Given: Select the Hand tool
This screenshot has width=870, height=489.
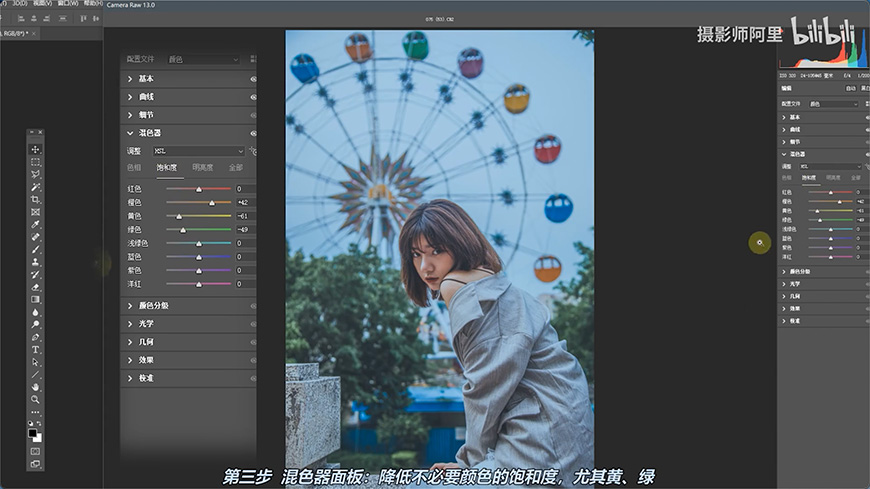Looking at the screenshot, I should pos(36,387).
